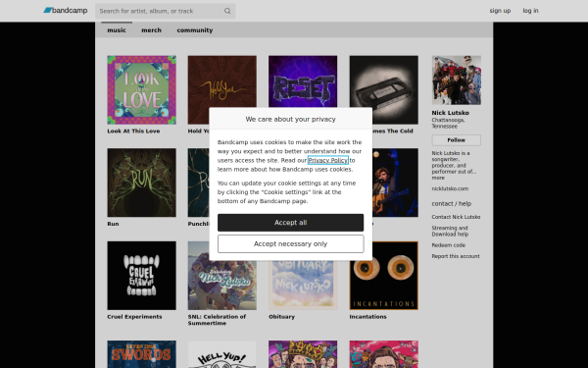
Task: Open the Obituary album cover
Action: point(303,286)
